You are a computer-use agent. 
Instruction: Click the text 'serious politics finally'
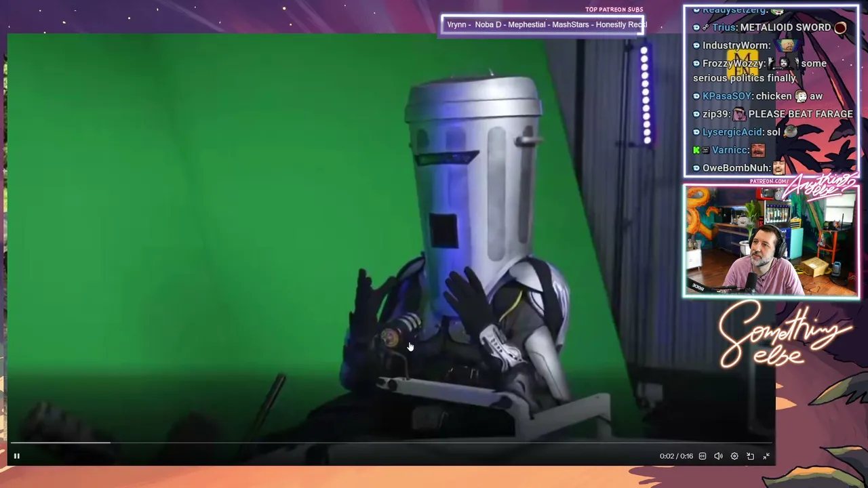coord(745,79)
